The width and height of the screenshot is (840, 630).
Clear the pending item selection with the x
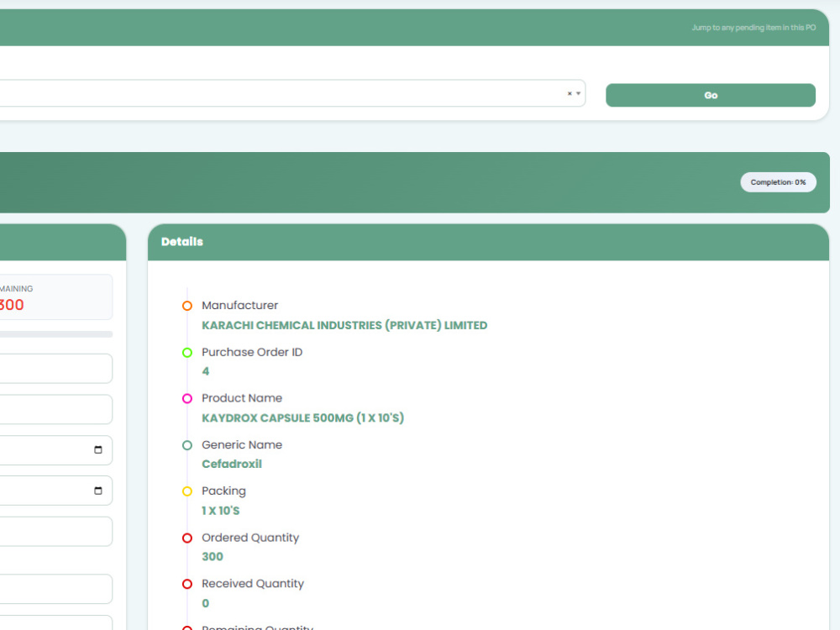point(570,94)
